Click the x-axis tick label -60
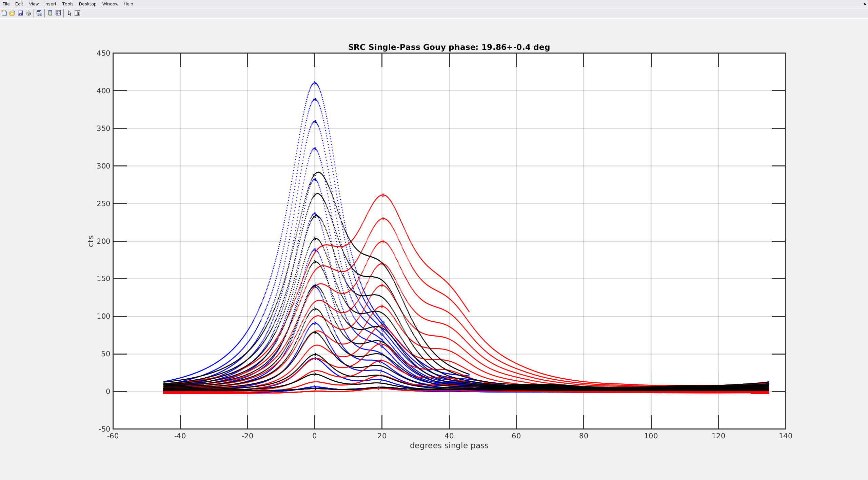868x480 pixels. pyautogui.click(x=113, y=436)
